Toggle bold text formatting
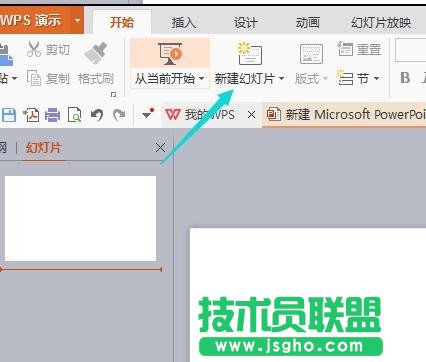 405,78
